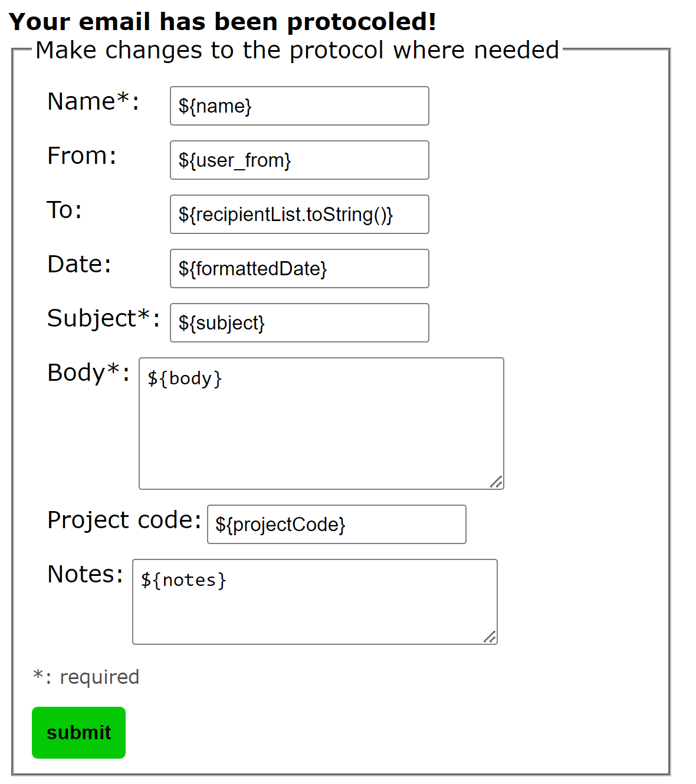
Task: Edit the Subject input box
Action: pos(299,323)
